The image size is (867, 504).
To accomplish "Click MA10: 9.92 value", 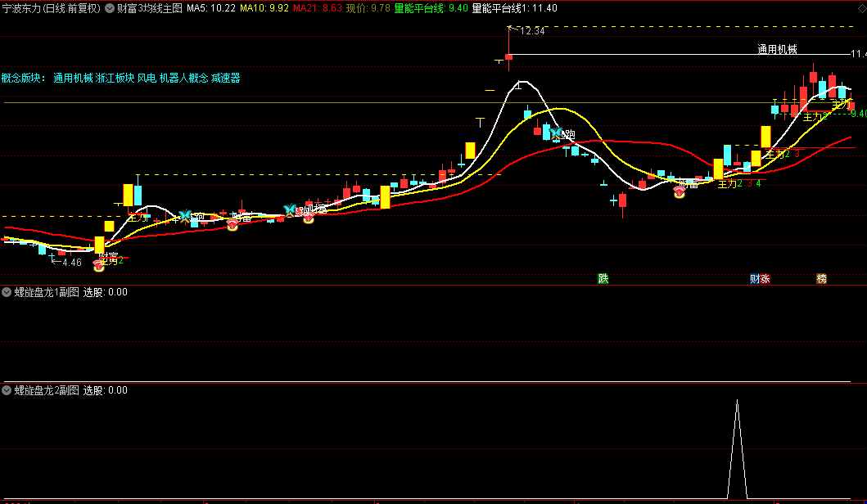I will click(x=264, y=8).
